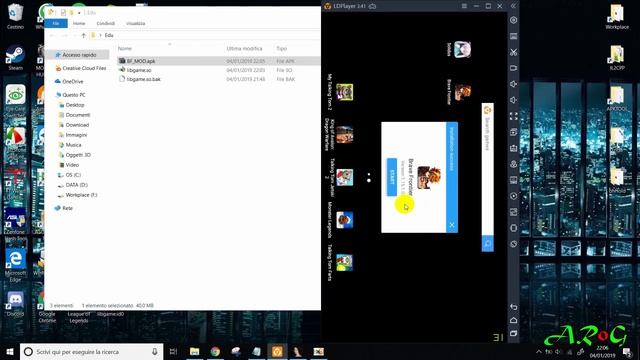This screenshot has width=640, height=360.
Task: Click the Android recent apps icon in LDPlayer
Action: 514,333
